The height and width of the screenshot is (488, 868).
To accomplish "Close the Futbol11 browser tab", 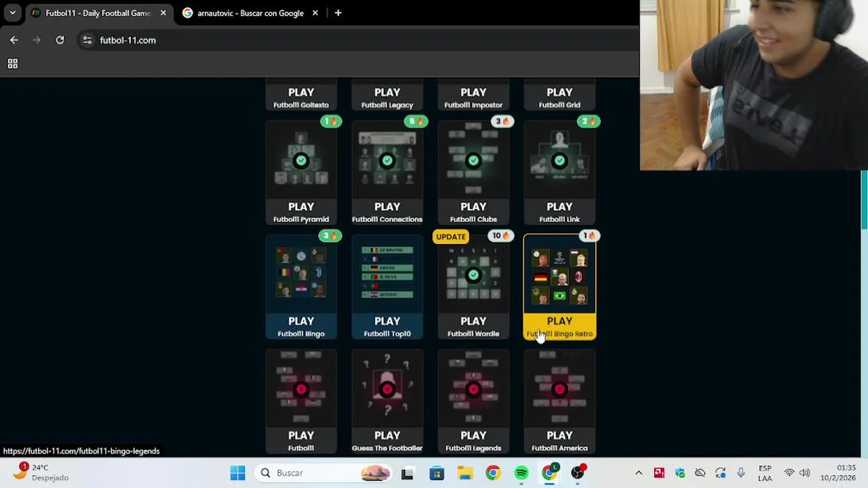I will [163, 13].
